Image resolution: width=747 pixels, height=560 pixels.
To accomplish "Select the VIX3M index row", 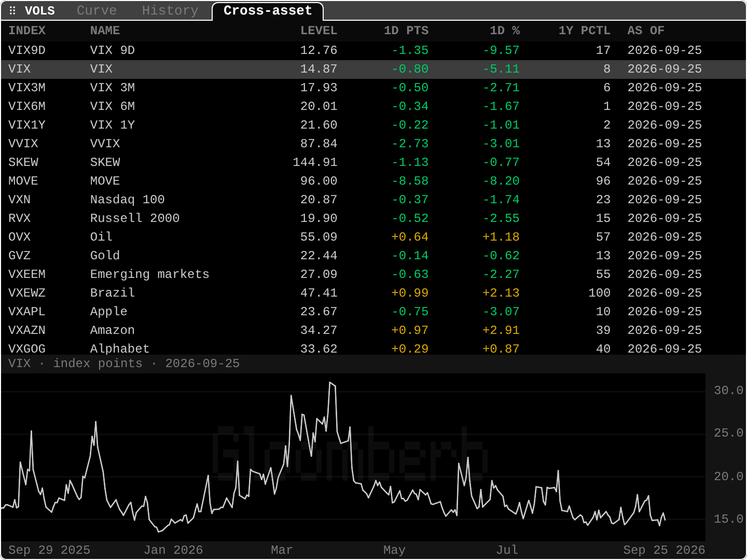I will 374,88.
